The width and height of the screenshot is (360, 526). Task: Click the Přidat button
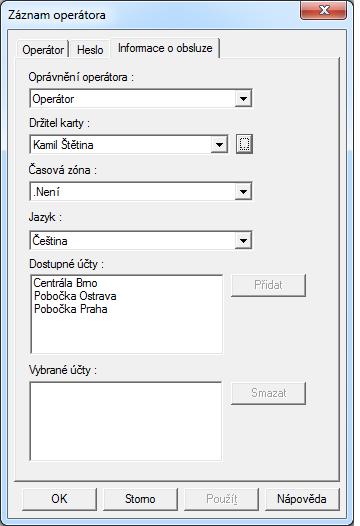click(x=268, y=285)
